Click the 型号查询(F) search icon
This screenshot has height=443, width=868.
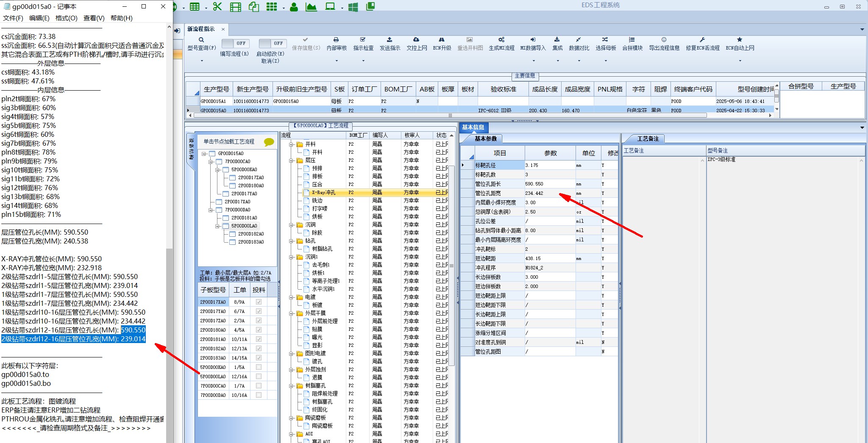point(202,40)
